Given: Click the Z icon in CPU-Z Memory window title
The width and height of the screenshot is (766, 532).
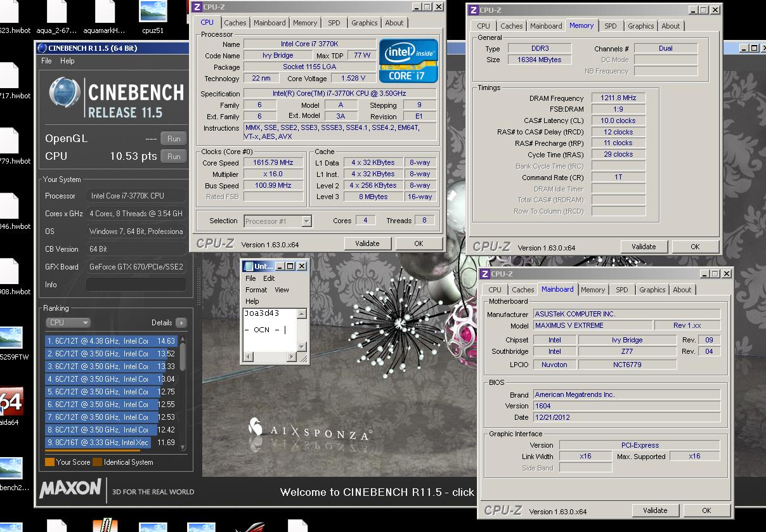Looking at the screenshot, I should click(473, 10).
